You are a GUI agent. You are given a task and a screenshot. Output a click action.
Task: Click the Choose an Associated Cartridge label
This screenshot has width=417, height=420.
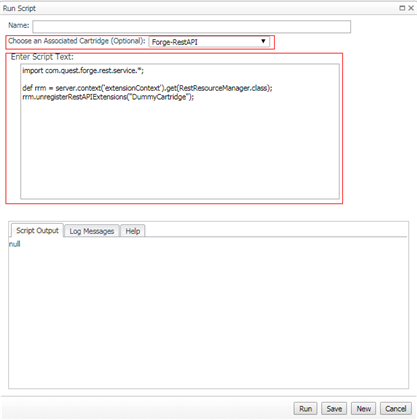(x=77, y=41)
